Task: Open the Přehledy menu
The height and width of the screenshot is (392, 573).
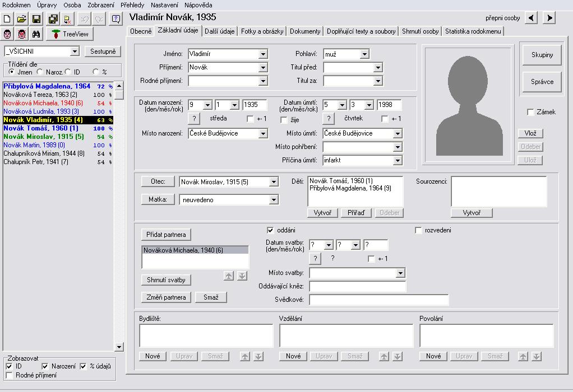Action: pos(132,4)
